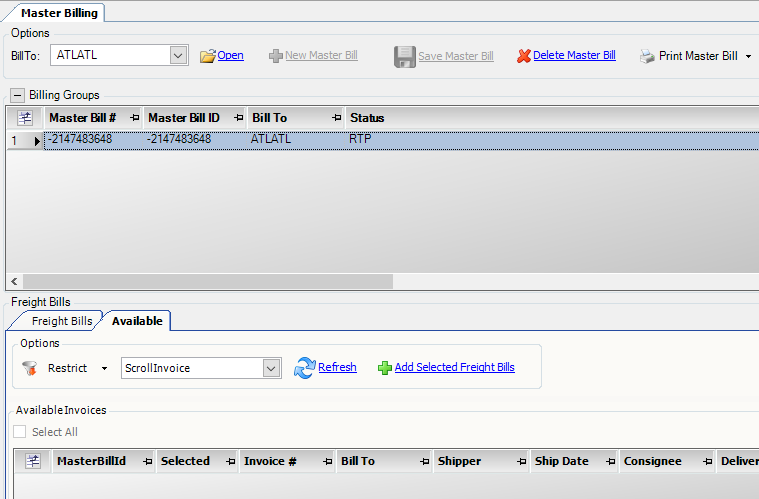The height and width of the screenshot is (499, 759).
Task: Click the New Master Bill plus icon
Action: (276, 56)
